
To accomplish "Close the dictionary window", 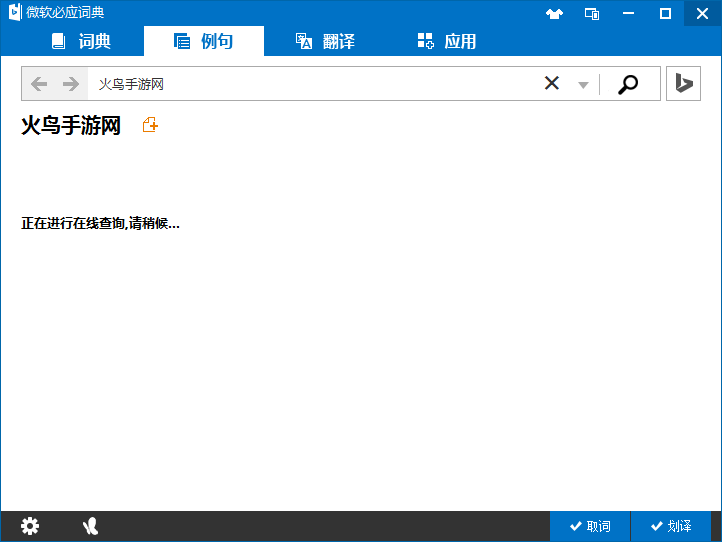I will (702, 13).
